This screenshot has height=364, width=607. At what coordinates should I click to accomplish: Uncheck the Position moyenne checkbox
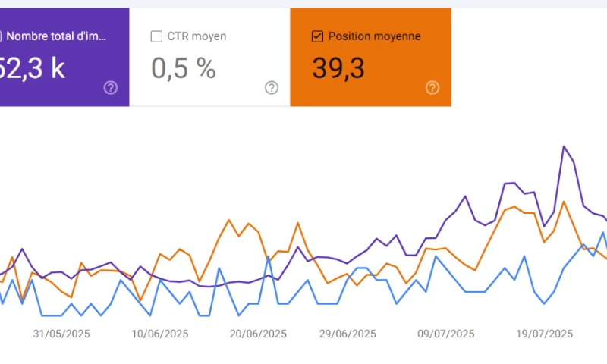pyautogui.click(x=317, y=36)
